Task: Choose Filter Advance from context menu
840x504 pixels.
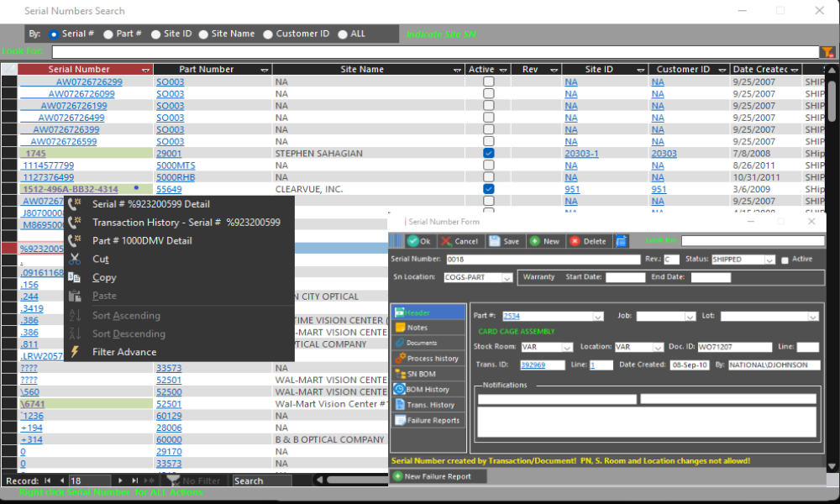Action: (x=123, y=352)
